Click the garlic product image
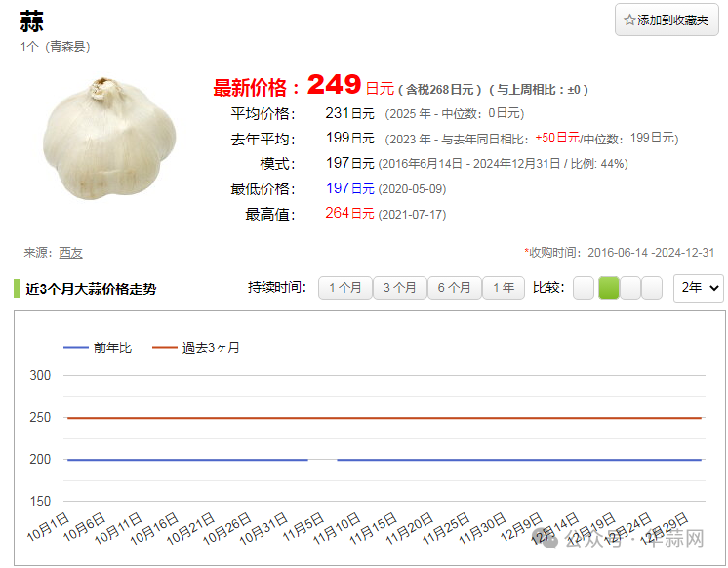 click(109, 139)
